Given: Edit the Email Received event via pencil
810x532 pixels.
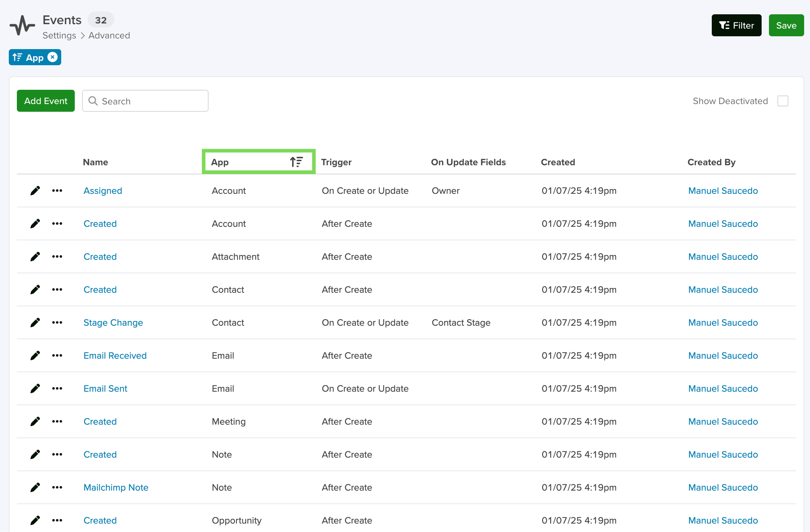Looking at the screenshot, I should pos(35,355).
